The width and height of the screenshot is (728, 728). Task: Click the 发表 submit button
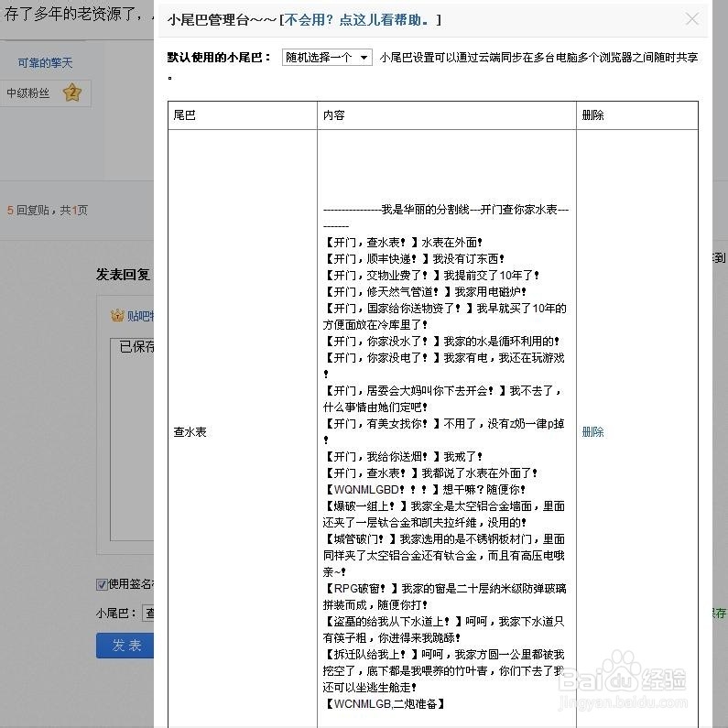(x=125, y=646)
